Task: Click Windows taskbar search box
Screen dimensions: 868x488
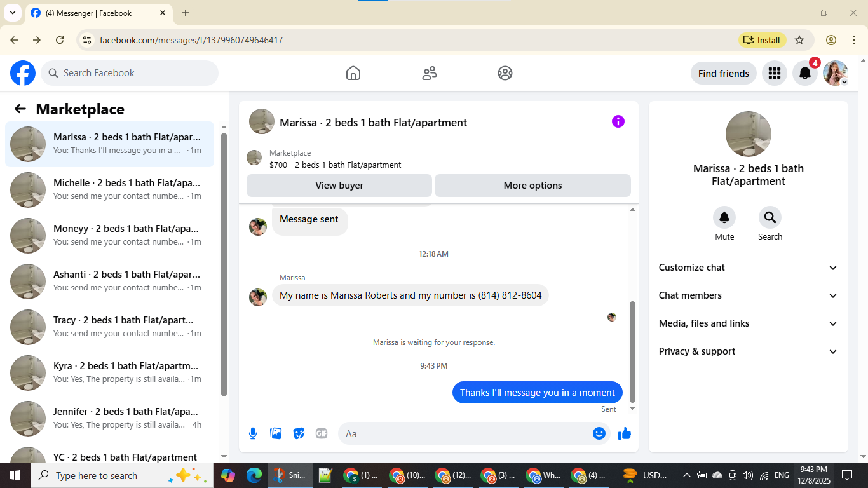Action: tap(121, 475)
